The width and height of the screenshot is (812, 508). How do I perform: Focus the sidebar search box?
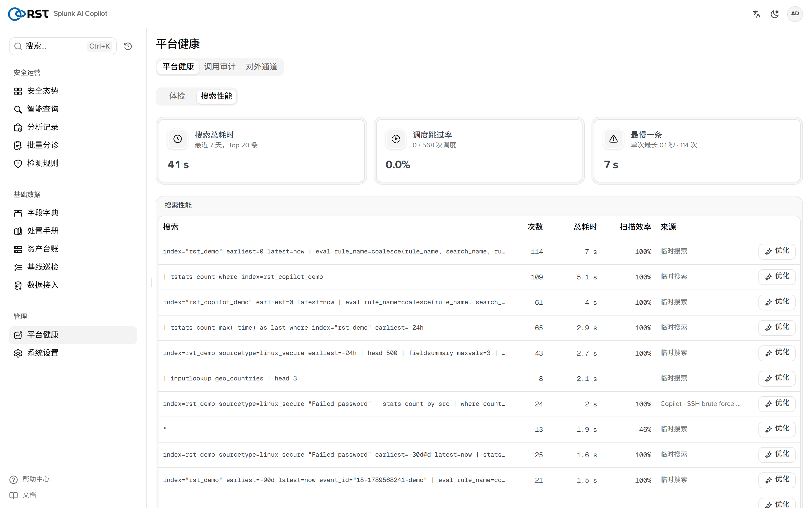[63, 46]
